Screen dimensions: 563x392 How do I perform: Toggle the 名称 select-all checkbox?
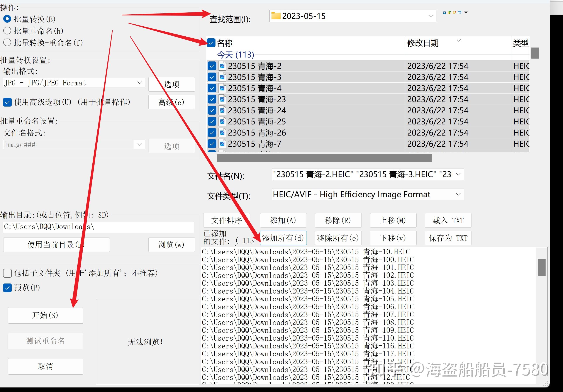pos(211,43)
